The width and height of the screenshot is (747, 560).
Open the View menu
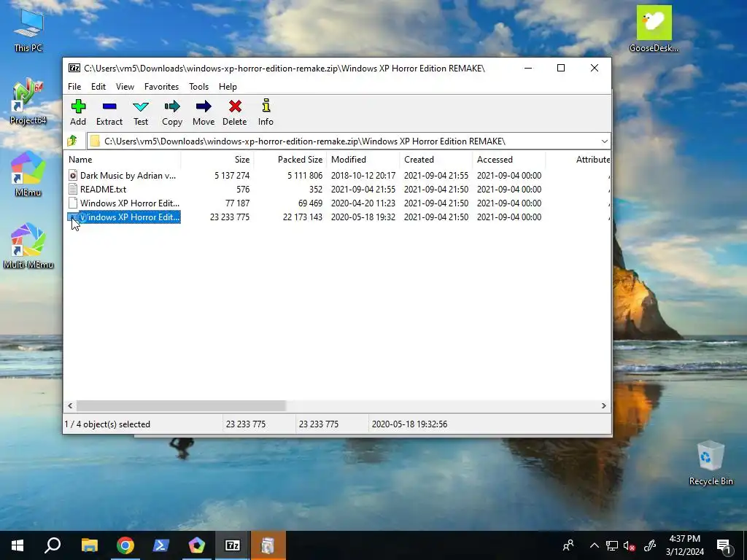[125, 87]
